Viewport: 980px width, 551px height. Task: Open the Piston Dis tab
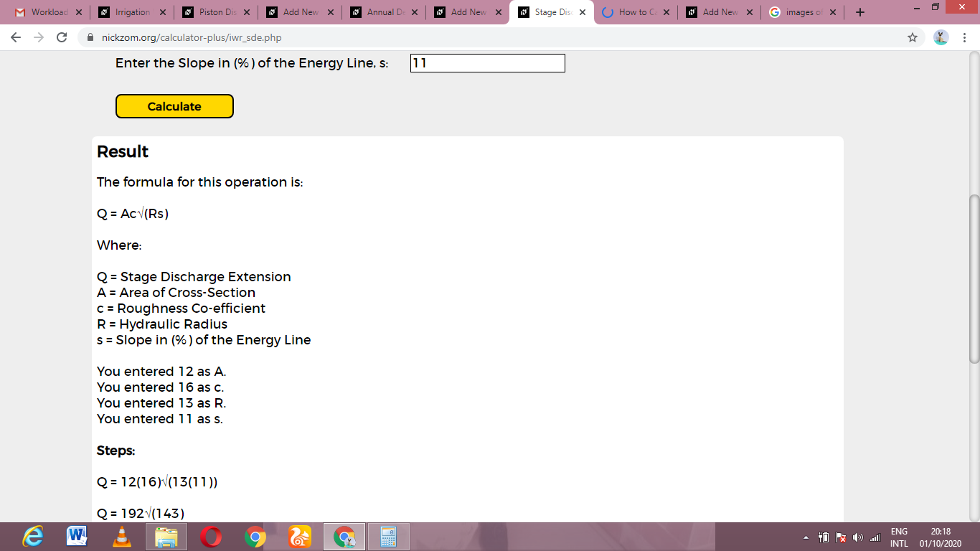(217, 12)
